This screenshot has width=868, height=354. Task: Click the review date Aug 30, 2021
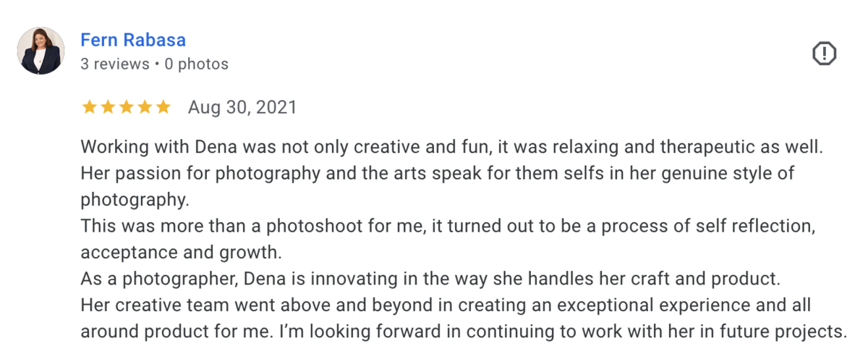tap(242, 108)
